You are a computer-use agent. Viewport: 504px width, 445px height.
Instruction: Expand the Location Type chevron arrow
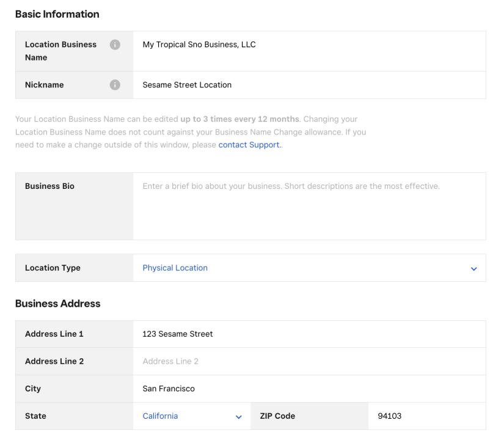click(473, 268)
